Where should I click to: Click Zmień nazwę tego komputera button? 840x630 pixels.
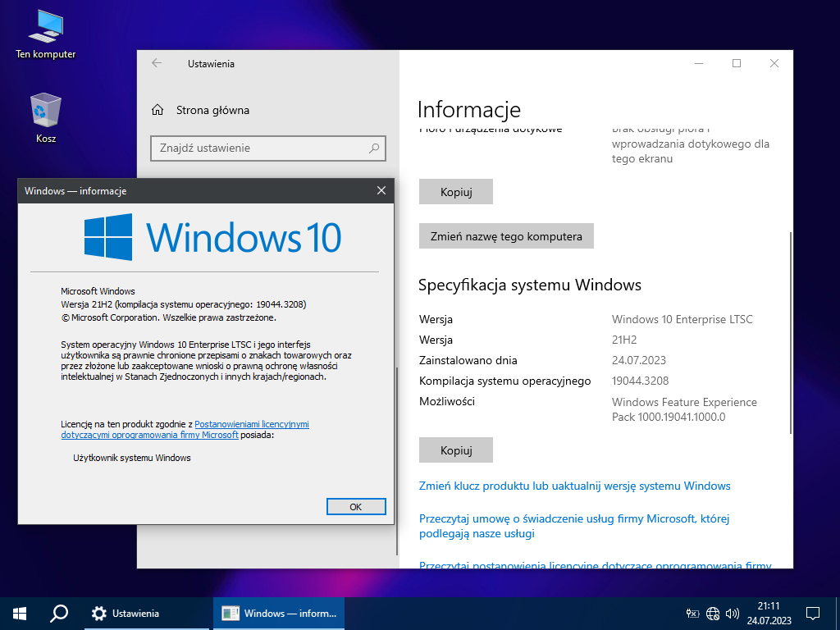click(506, 236)
